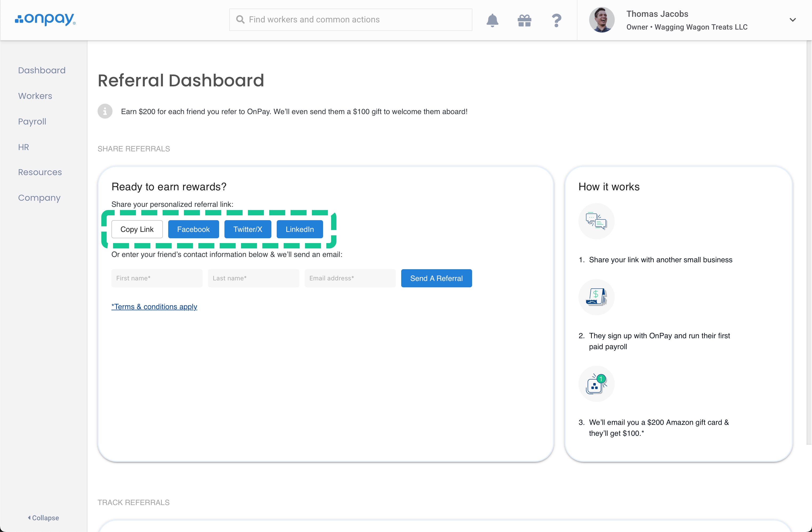812x532 pixels.
Task: Click the chat bubbles step icon
Action: click(596, 221)
